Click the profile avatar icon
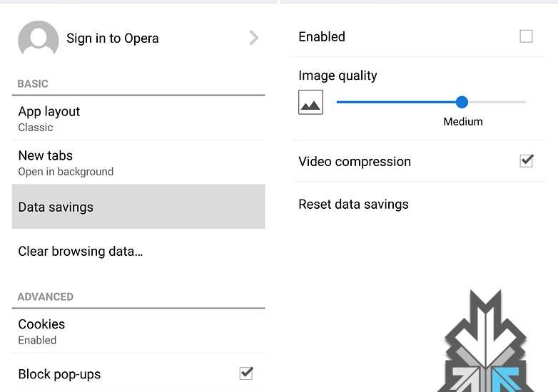This screenshot has width=558, height=392. point(38,39)
